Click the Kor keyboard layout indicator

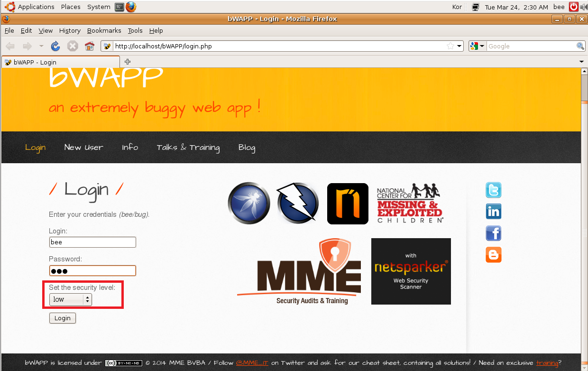point(457,7)
